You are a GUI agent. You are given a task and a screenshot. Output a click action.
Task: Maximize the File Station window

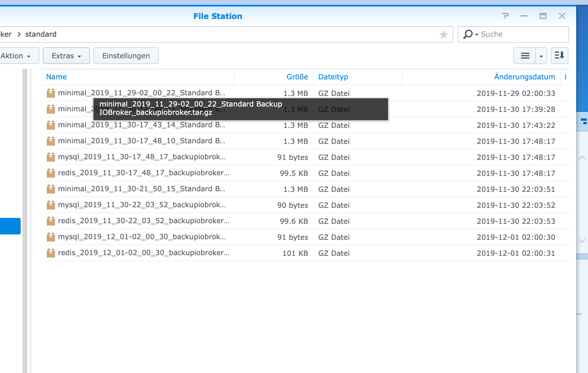pos(543,16)
